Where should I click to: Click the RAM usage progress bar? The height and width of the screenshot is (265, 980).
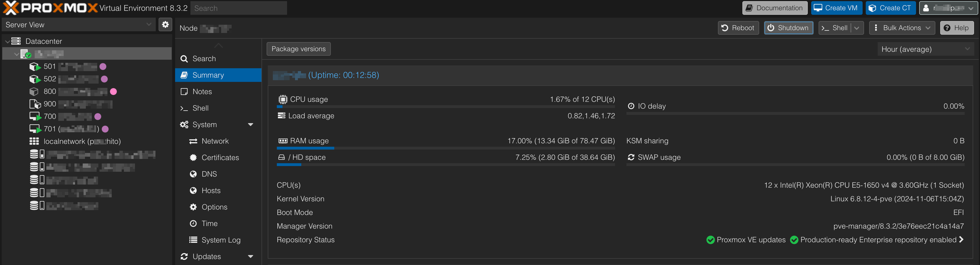coord(446,148)
